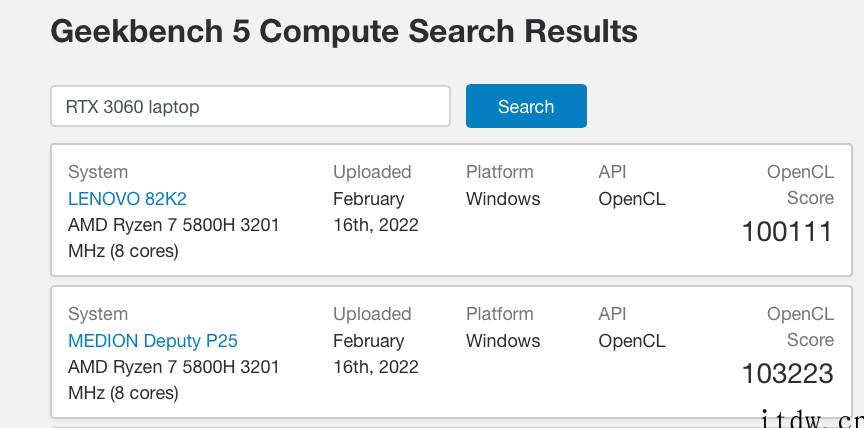Click the upload date in the LENOVO row
864x428 pixels.
point(375,211)
